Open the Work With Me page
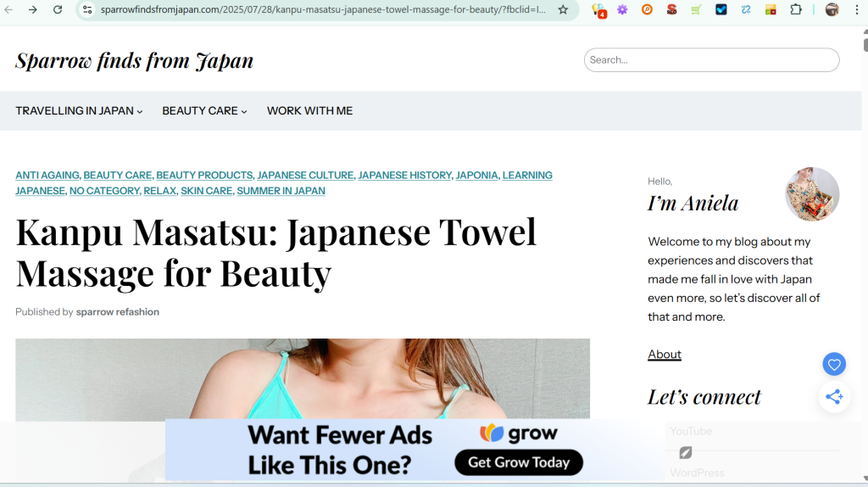 (309, 111)
